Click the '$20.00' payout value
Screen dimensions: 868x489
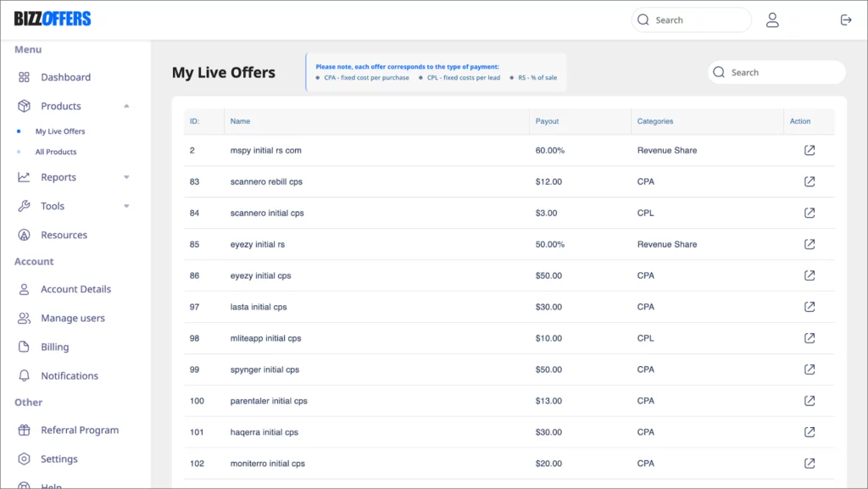(548, 463)
